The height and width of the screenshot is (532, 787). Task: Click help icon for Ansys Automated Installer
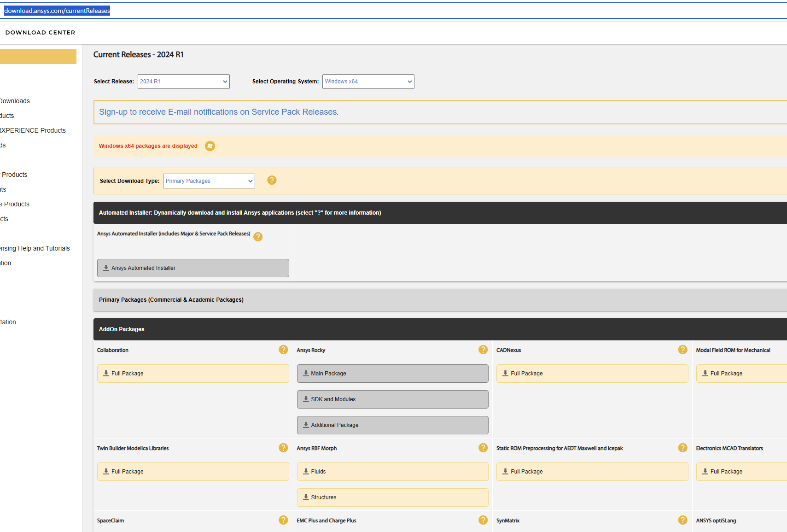point(258,237)
